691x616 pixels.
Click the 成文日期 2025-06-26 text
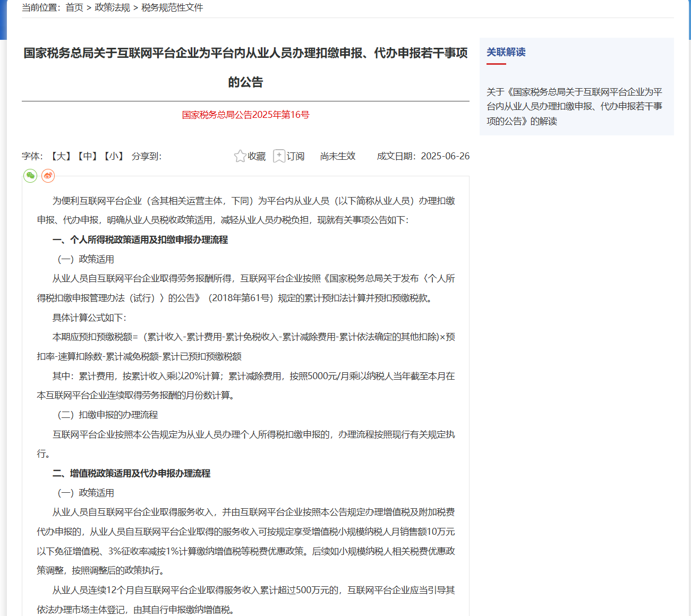click(x=423, y=156)
